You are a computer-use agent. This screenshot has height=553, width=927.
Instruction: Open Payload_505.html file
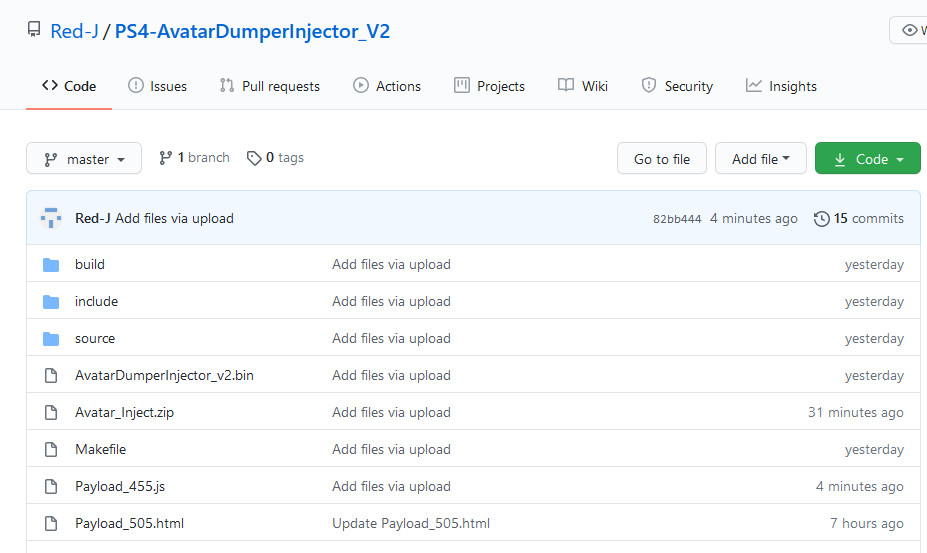(129, 523)
